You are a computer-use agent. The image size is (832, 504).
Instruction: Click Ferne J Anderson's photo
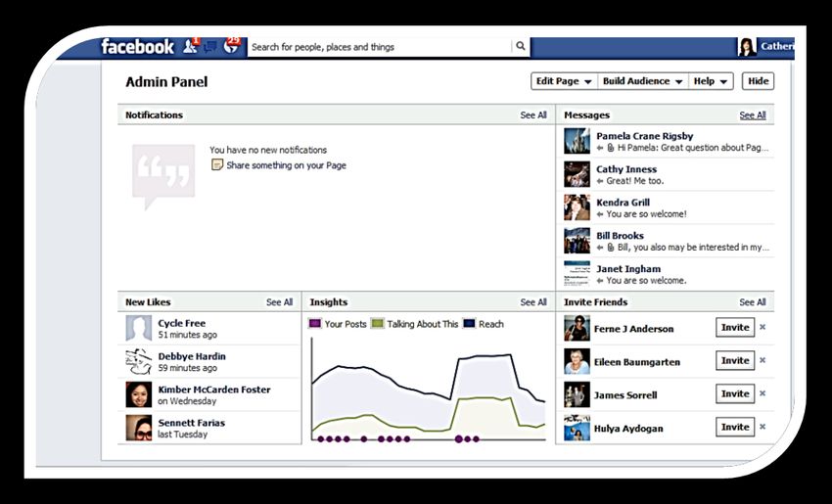pyautogui.click(x=577, y=329)
